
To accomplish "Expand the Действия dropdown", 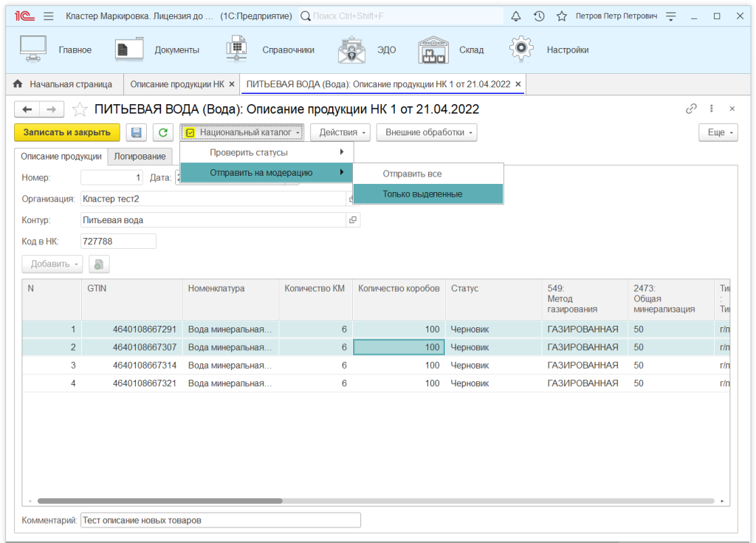I will point(340,132).
